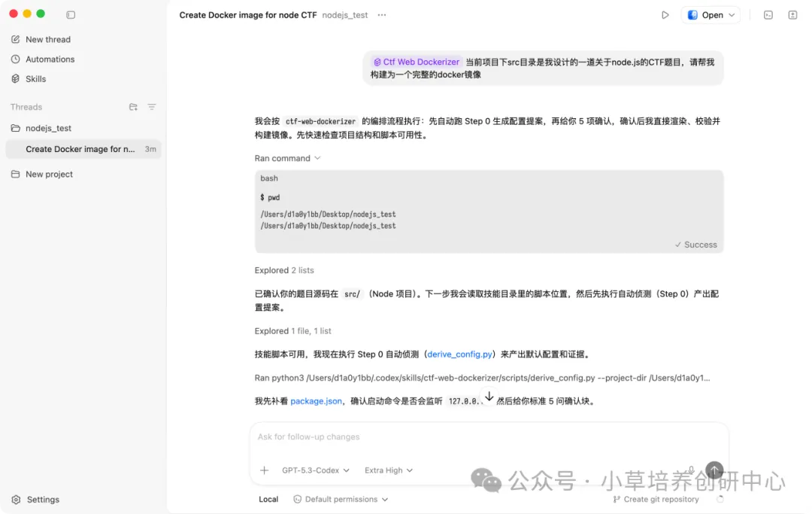Open Settings at sidebar bottom
This screenshot has height=514, width=812.
pos(36,500)
